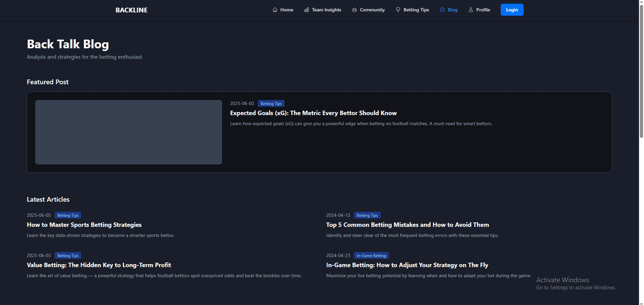The image size is (644, 305).
Task: Open the Value Betting article
Action: pos(99,265)
